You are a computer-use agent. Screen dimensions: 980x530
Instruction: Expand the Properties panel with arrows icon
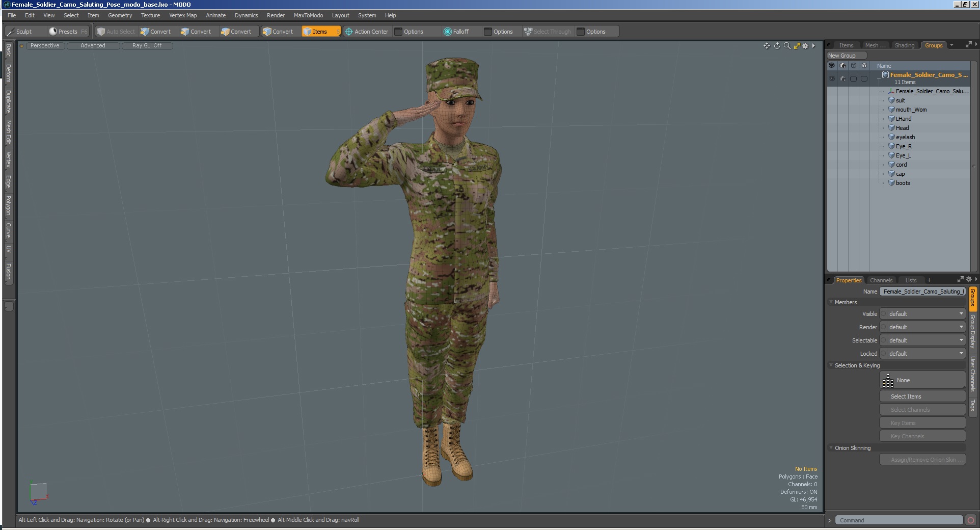[960, 279]
